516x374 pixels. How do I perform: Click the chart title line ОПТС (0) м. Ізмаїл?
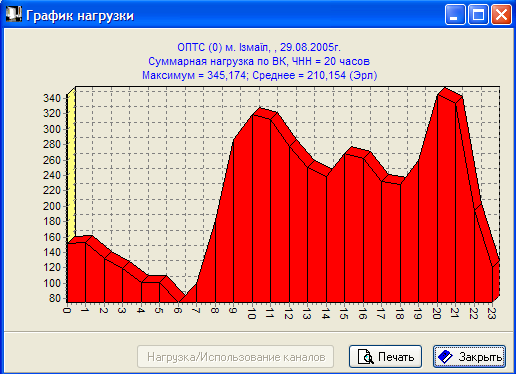259,47
